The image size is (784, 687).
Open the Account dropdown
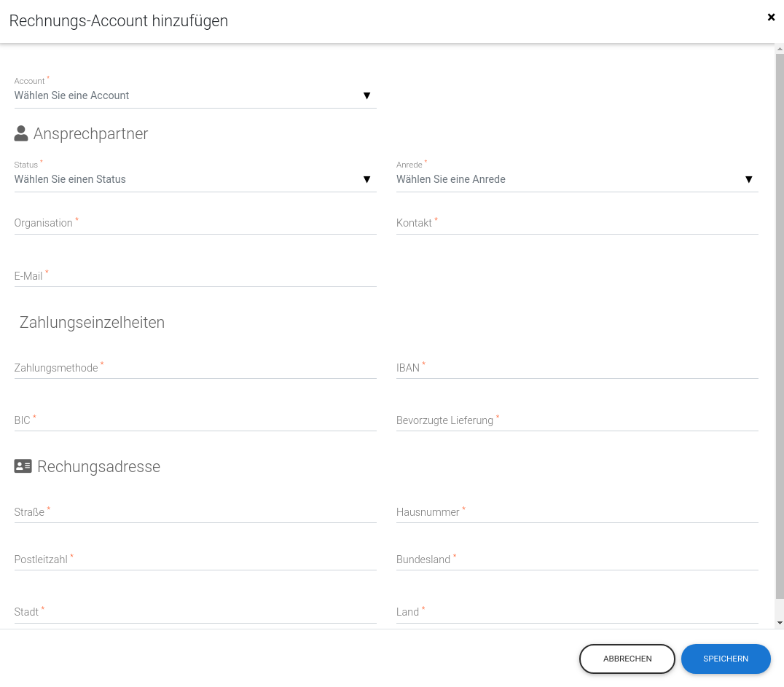click(195, 95)
